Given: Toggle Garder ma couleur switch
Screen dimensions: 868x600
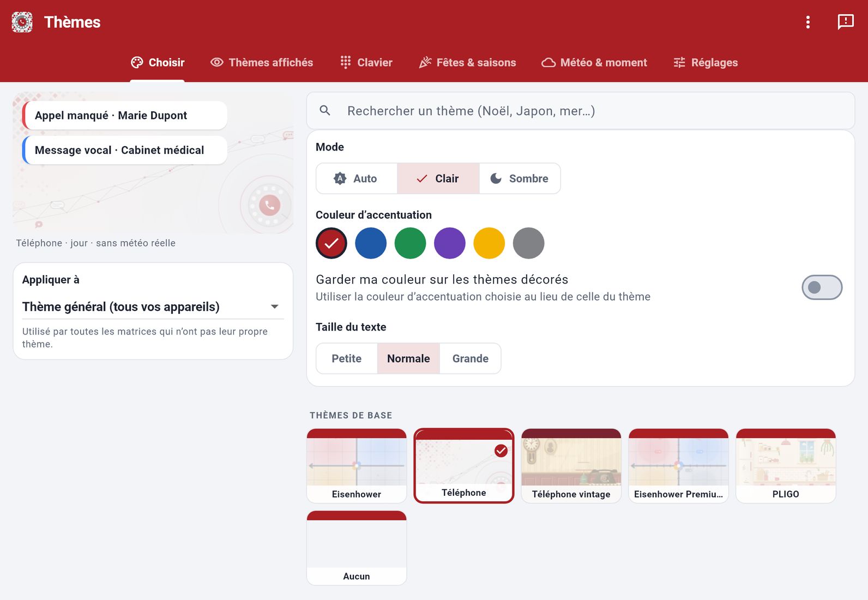Looking at the screenshot, I should pos(822,287).
